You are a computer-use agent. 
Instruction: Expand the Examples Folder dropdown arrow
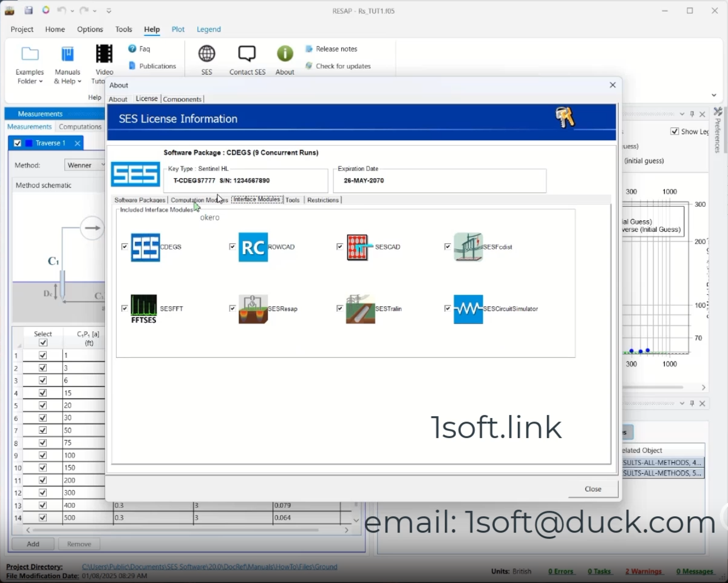tap(41, 82)
